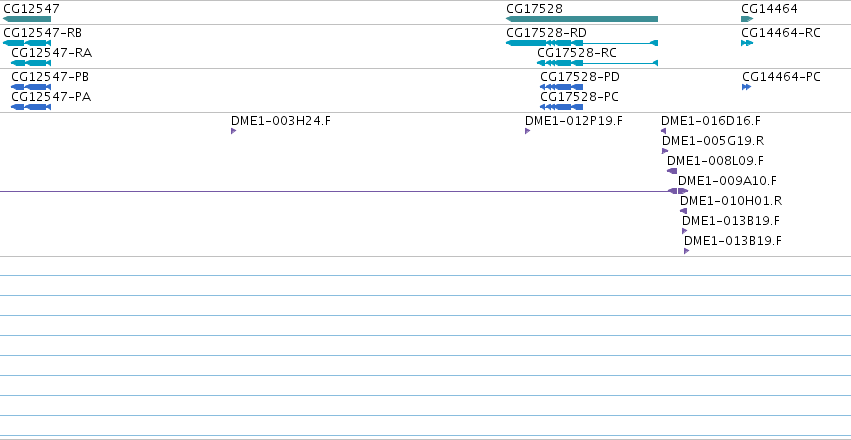
Task: Open the CG17528-RD transcript label
Action: point(547,33)
